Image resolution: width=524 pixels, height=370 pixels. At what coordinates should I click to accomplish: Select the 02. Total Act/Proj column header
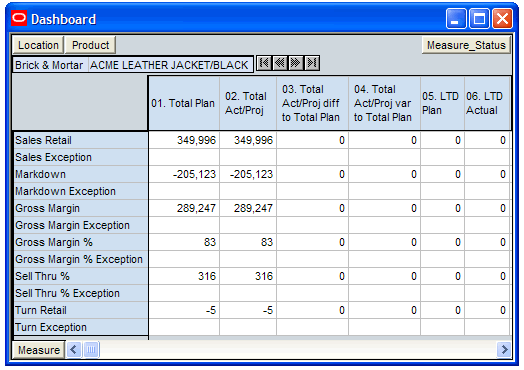point(248,103)
